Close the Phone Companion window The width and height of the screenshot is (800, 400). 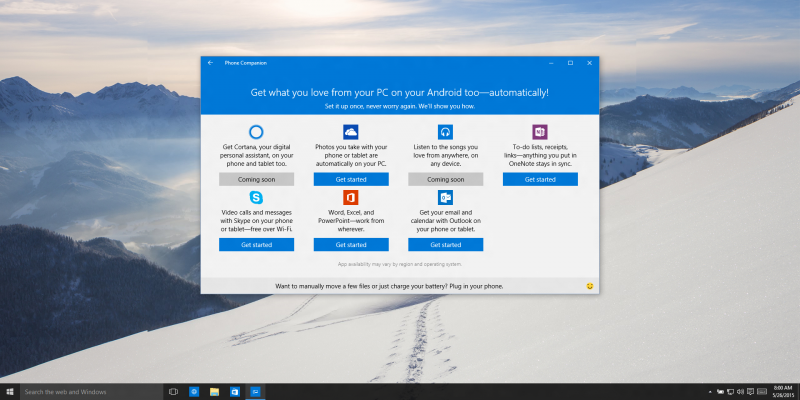(589, 63)
